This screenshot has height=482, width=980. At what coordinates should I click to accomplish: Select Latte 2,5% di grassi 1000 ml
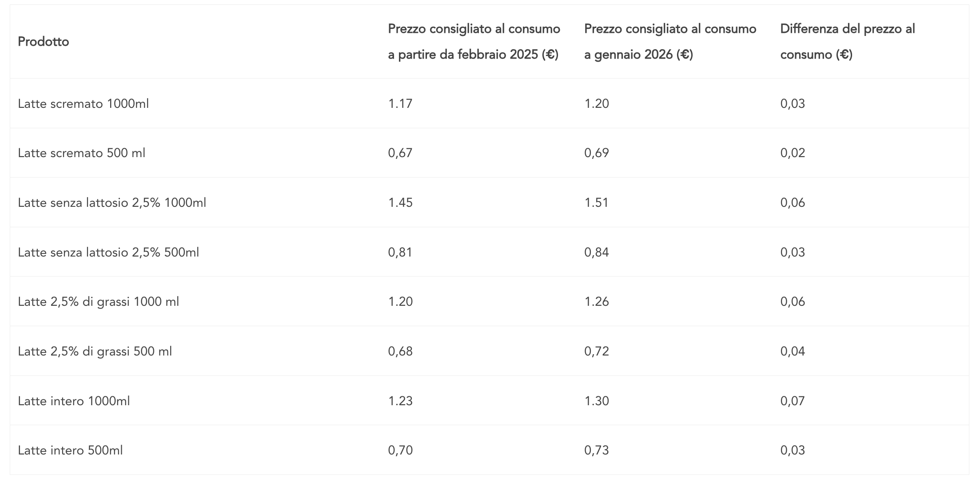[99, 302]
